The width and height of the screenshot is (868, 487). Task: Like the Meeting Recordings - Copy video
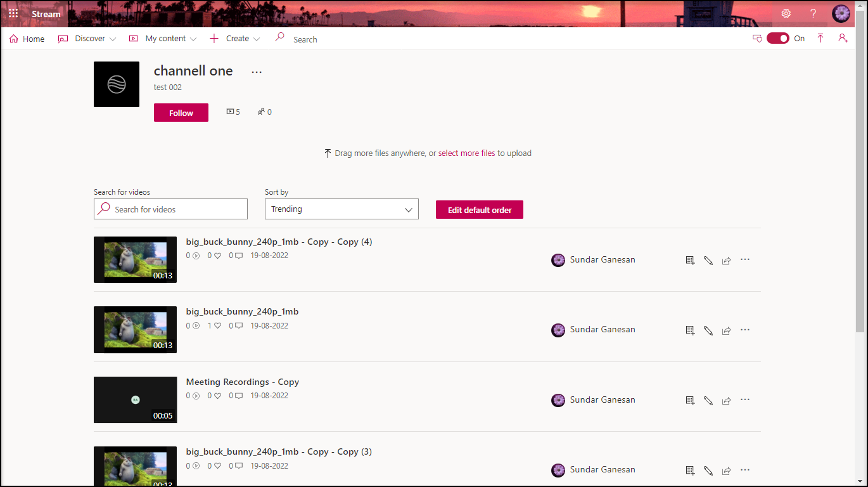(x=217, y=396)
